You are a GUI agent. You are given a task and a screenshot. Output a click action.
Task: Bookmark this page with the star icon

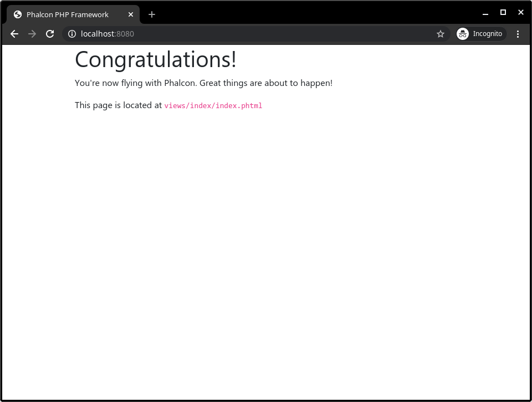(441, 34)
